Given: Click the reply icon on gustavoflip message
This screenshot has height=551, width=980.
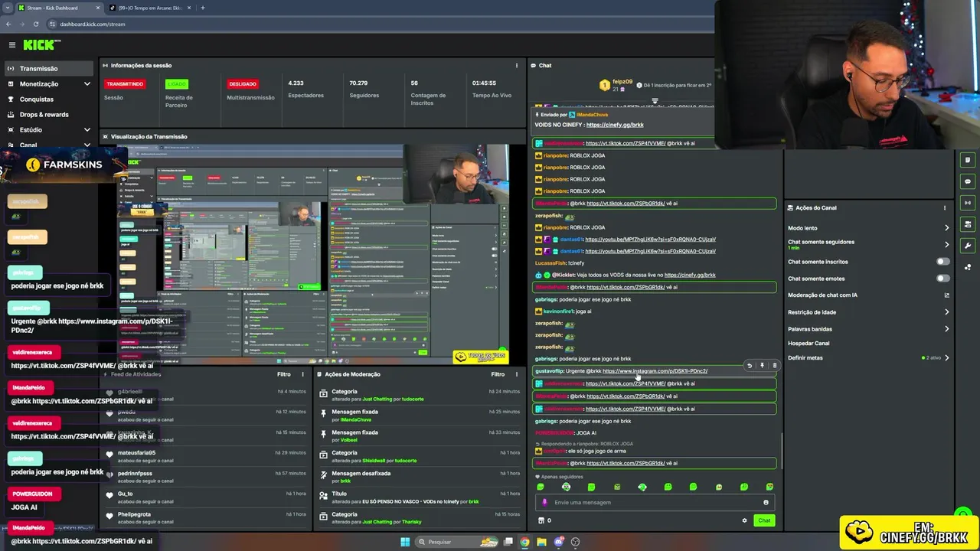Looking at the screenshot, I should tap(750, 366).
